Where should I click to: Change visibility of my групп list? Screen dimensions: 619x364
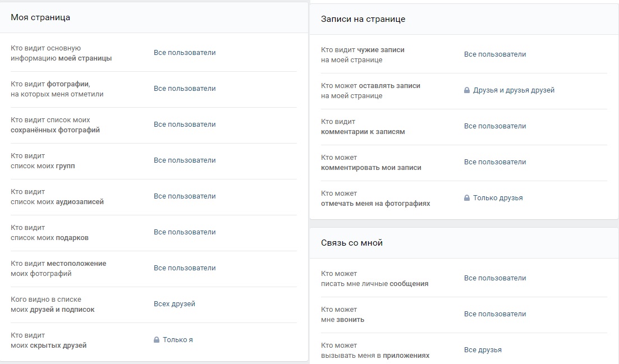(185, 160)
